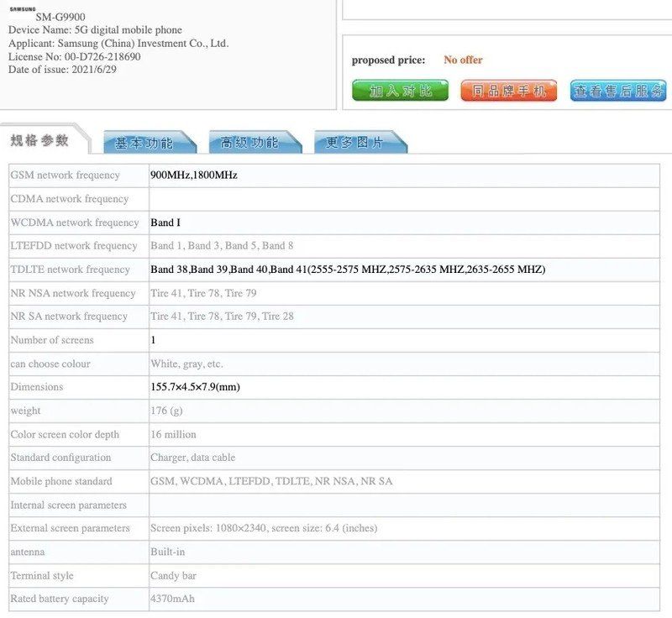
Task: Click 'Number of screens' label
Action: [x=52, y=340]
